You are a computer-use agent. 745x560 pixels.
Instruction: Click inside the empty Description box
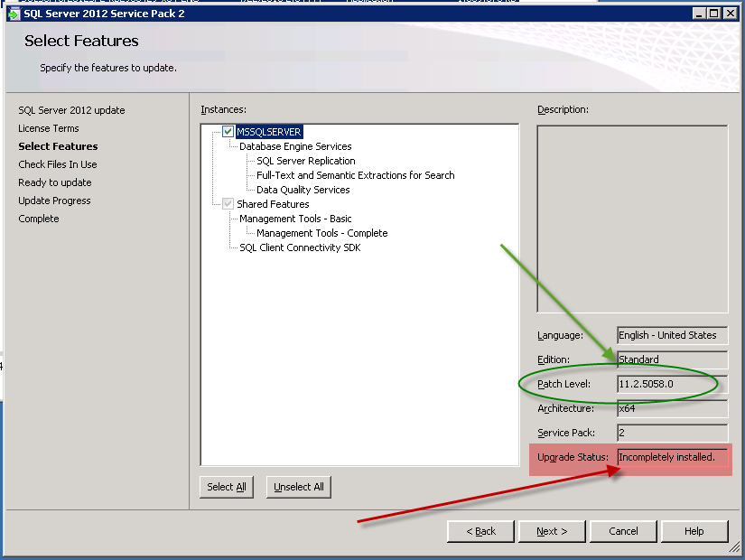point(632,219)
